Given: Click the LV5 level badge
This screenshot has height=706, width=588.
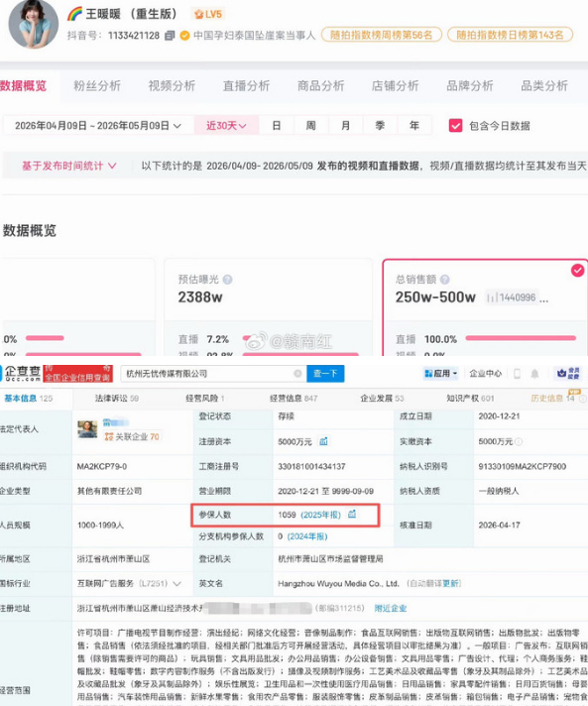Looking at the screenshot, I should [x=208, y=14].
